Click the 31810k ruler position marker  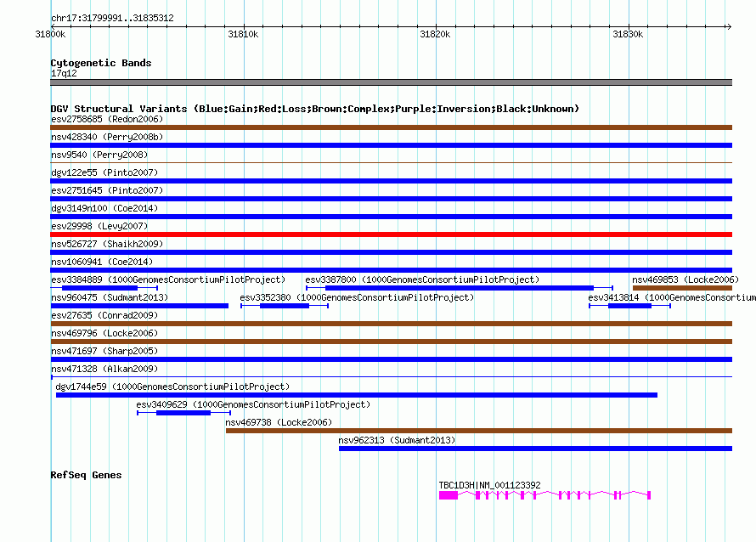pos(243,34)
